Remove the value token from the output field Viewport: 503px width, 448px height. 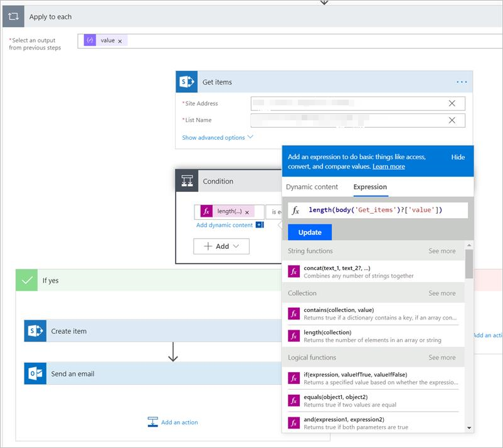click(x=120, y=41)
